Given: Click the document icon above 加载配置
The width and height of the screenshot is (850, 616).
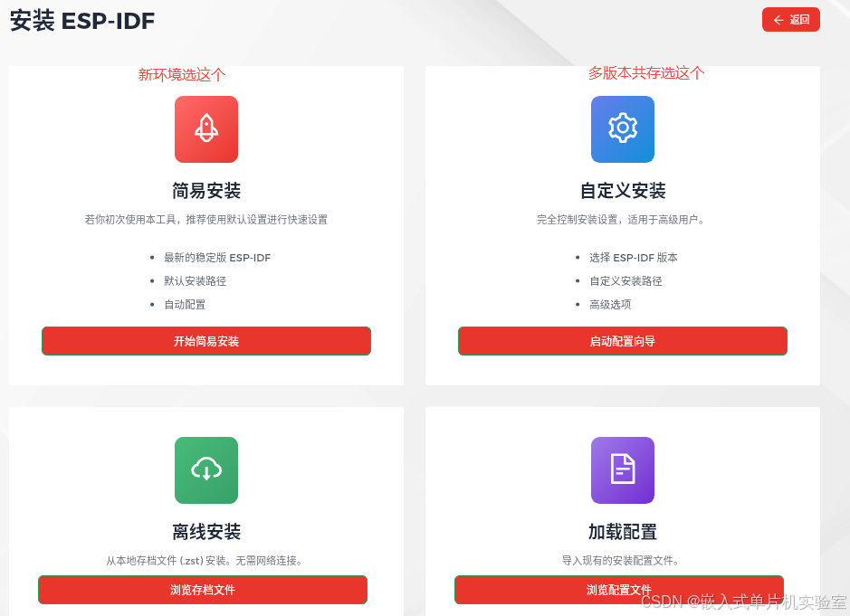Looking at the screenshot, I should click(622, 470).
